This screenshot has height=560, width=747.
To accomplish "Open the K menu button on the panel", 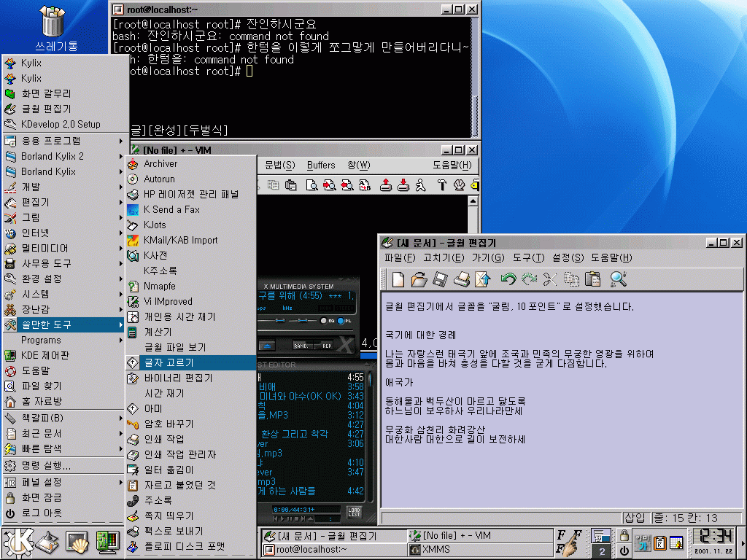I will pyautogui.click(x=18, y=542).
